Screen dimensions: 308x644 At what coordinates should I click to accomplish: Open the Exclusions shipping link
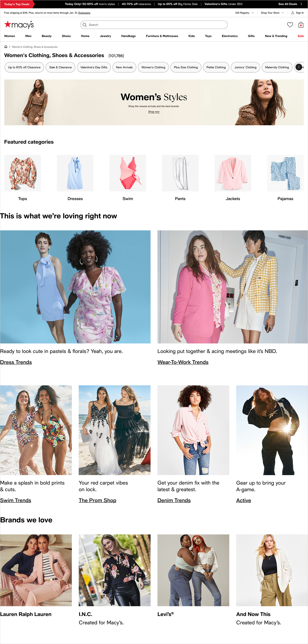coord(84,13)
